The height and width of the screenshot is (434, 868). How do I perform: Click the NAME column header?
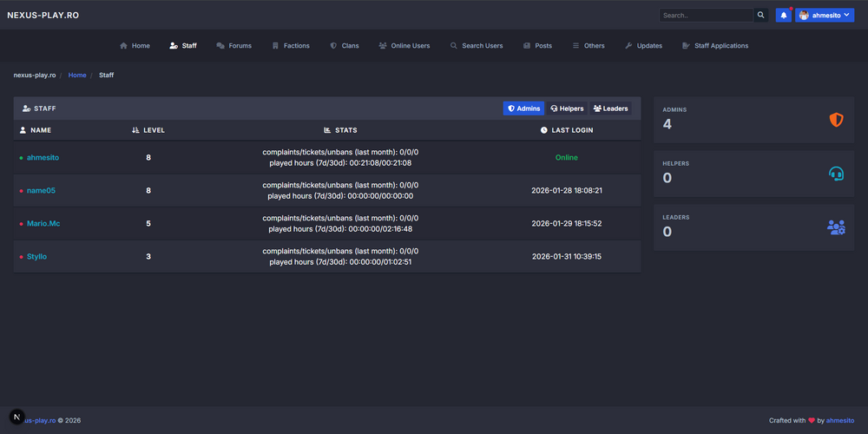pyautogui.click(x=36, y=130)
